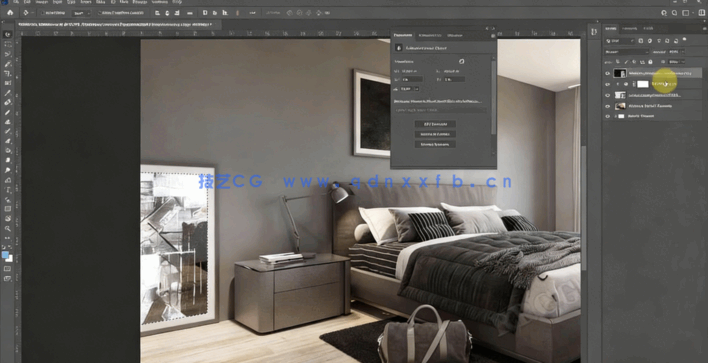Select the Path Selection tool
The height and width of the screenshot is (363, 708).
tap(8, 199)
